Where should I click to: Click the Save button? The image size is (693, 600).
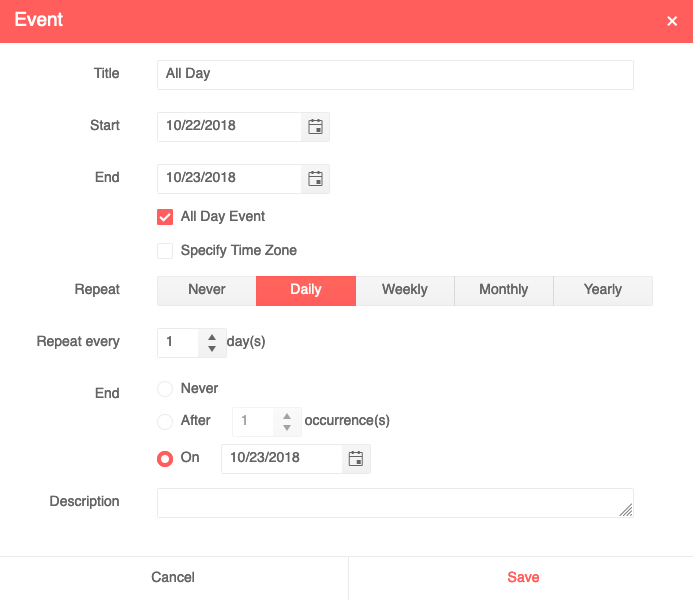point(521,577)
